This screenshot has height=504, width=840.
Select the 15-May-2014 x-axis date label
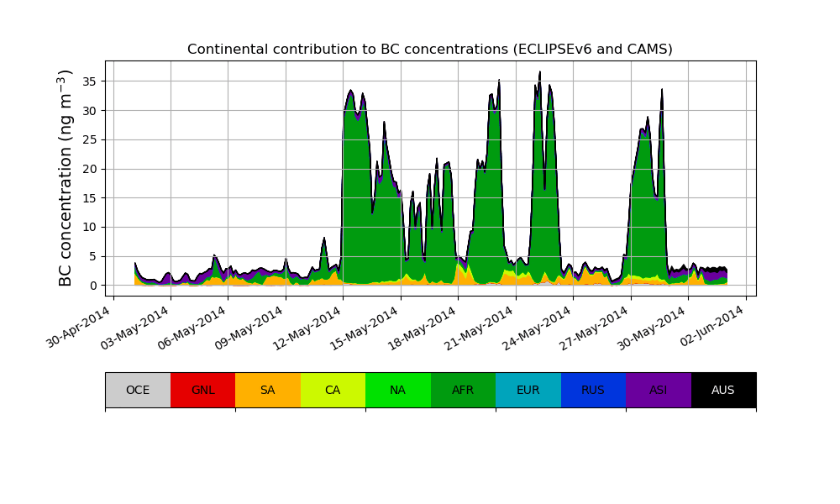pos(365,327)
